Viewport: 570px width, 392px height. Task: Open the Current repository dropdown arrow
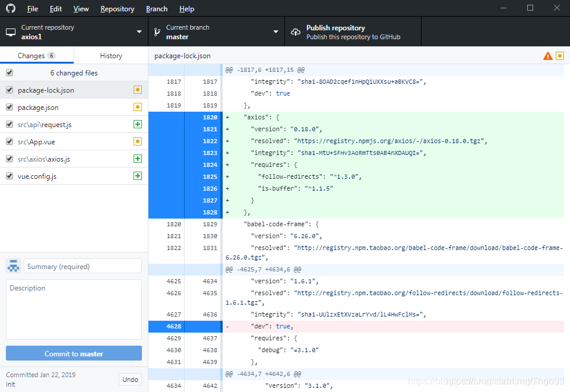point(139,31)
